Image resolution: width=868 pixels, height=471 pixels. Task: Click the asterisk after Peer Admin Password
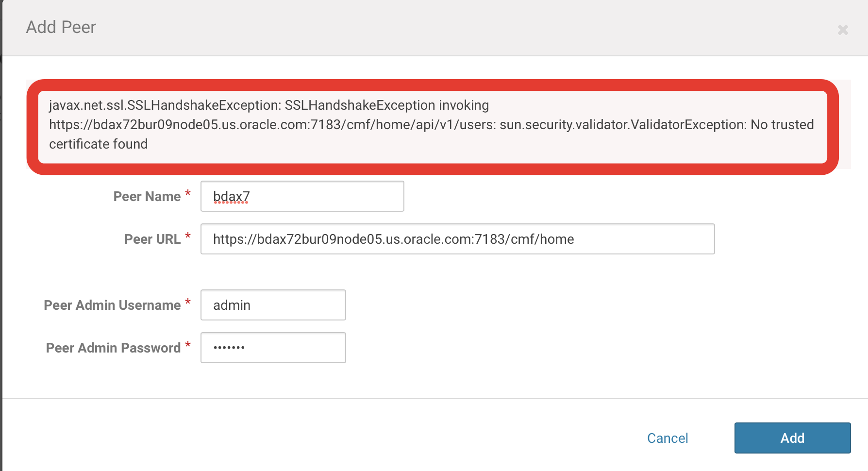point(188,346)
